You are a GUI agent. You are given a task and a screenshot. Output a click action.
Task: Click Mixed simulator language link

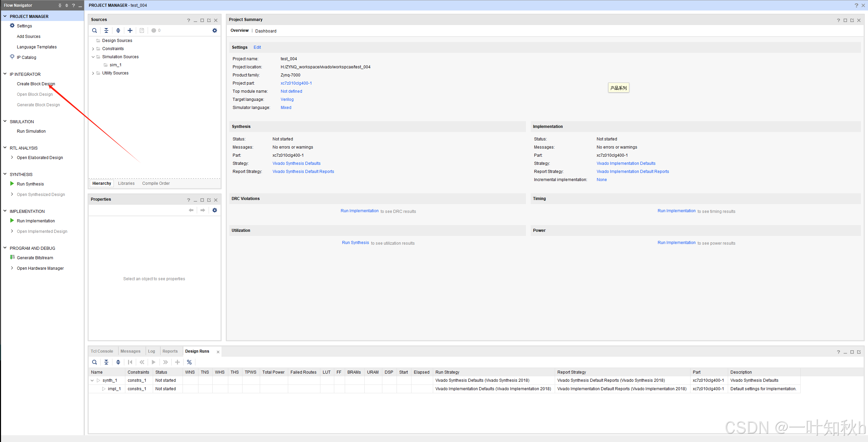286,108
